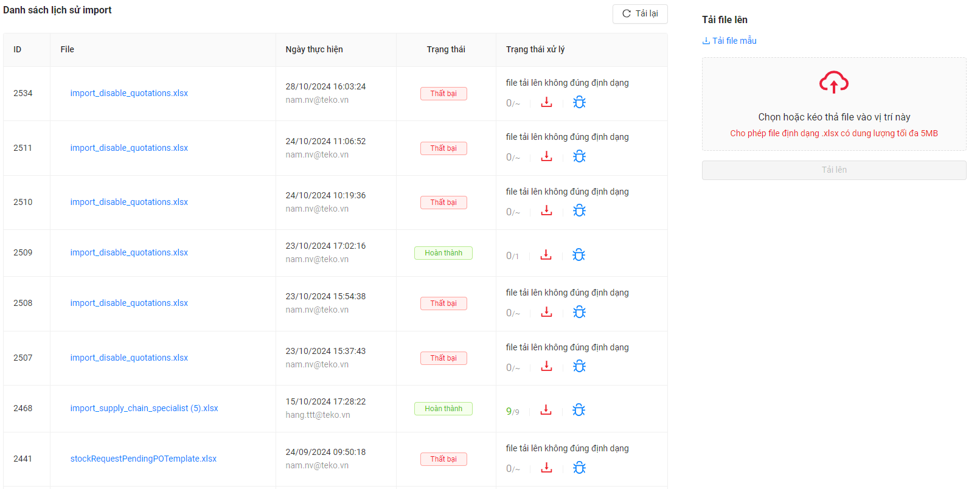Screen dimensions: 980x489
Task: Open import_disable_quotations.xlsx for ID 2507
Action: 129,358
